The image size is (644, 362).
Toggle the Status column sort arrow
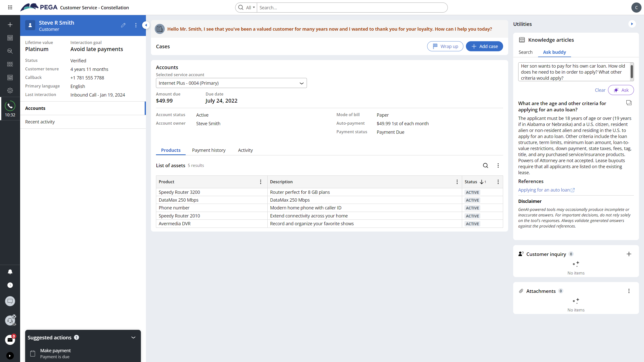click(x=482, y=182)
